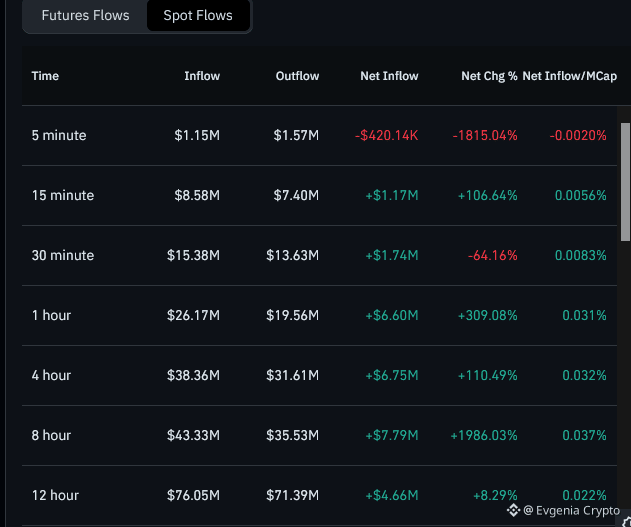Select the 5 minute row
631x527 pixels.
tap(320, 136)
